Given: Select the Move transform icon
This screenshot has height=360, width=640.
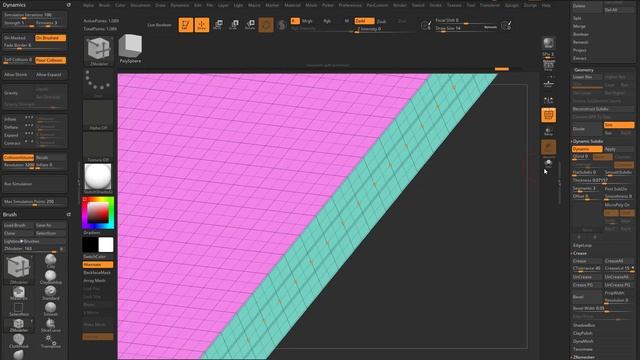Looking at the screenshot, I should [x=218, y=25].
